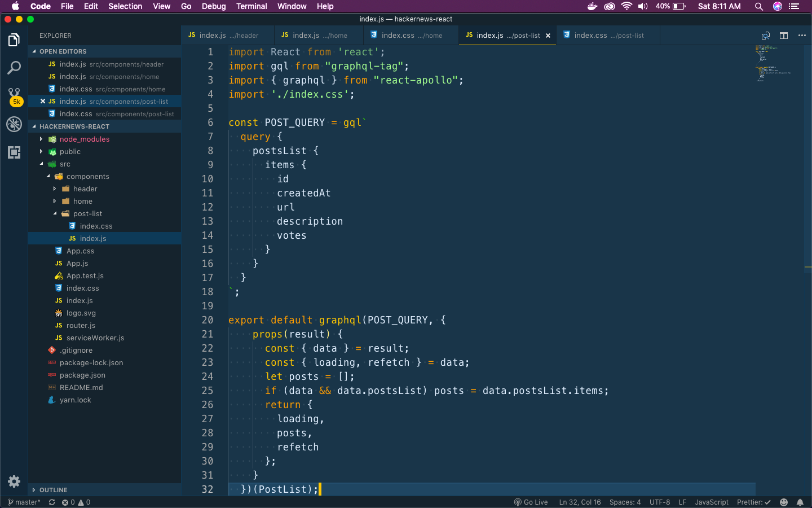Click the open changes compare icon
812x508 pixels.
pyautogui.click(x=766, y=36)
